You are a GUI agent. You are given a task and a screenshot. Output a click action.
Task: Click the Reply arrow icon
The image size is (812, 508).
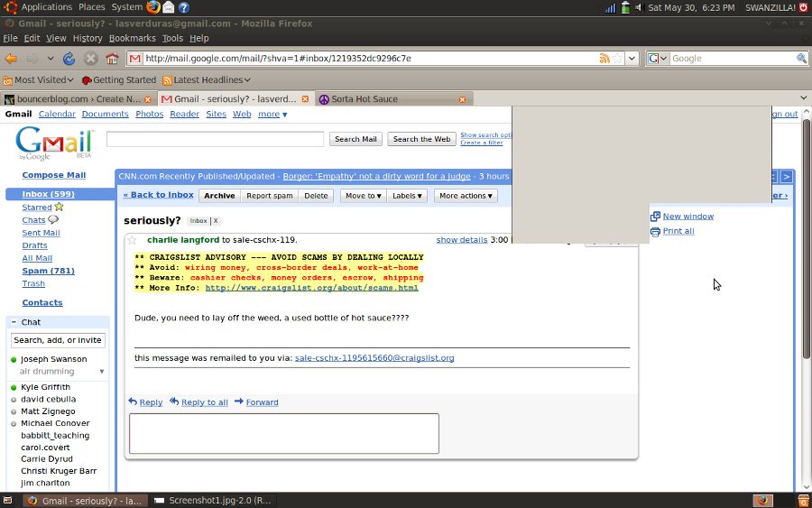[x=134, y=402]
